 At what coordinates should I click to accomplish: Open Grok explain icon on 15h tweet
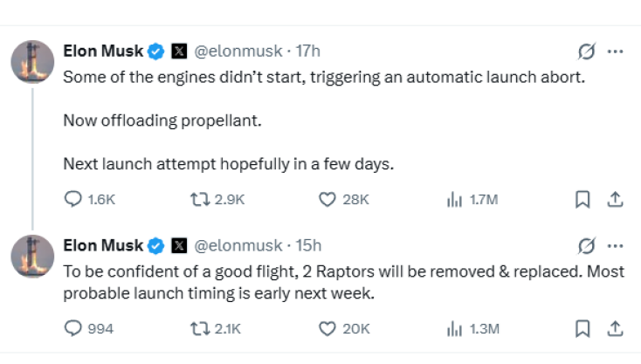(586, 246)
